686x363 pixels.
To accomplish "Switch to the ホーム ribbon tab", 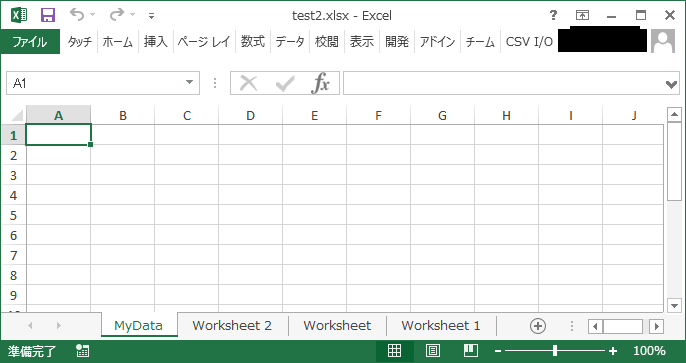I will coord(118,42).
